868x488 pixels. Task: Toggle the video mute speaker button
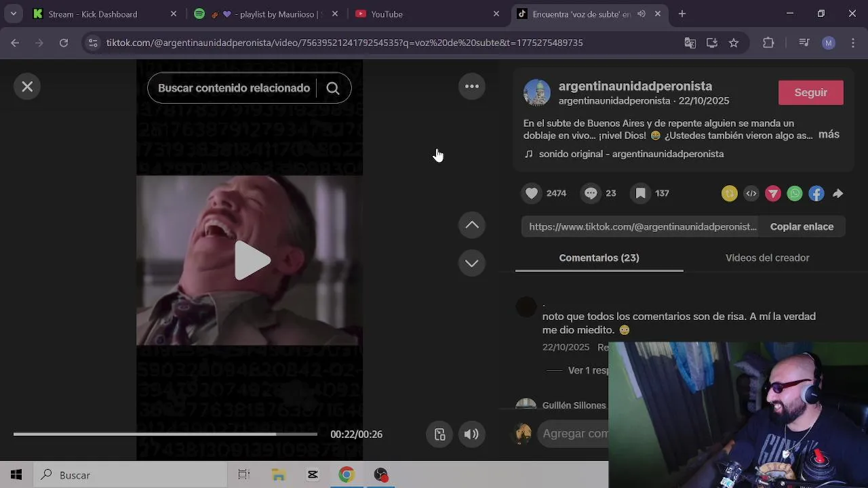(471, 434)
